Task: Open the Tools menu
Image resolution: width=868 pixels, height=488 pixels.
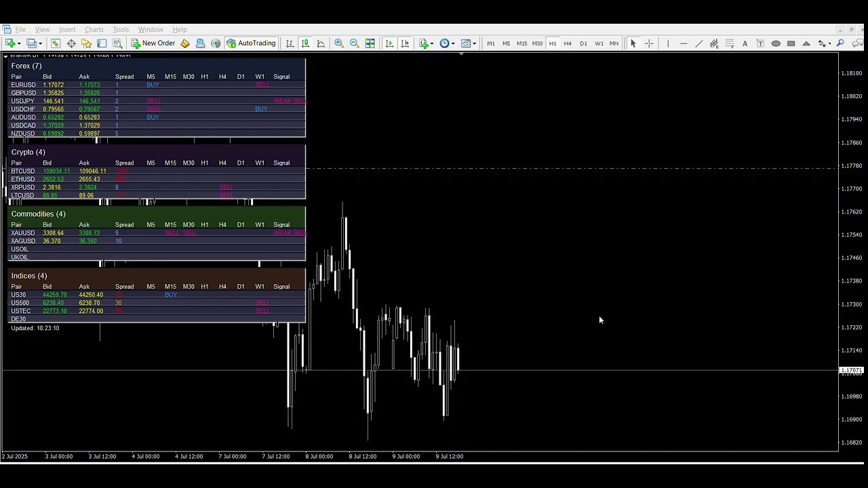Action: [121, 30]
